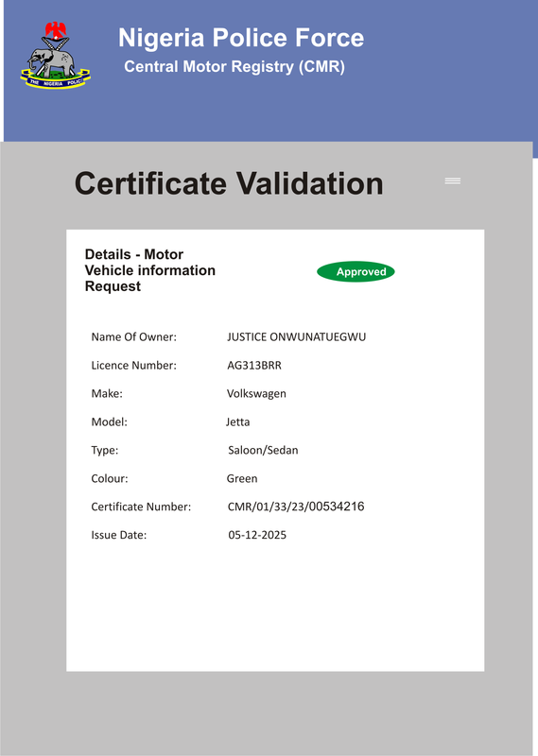Click the Colour label

[110, 479]
